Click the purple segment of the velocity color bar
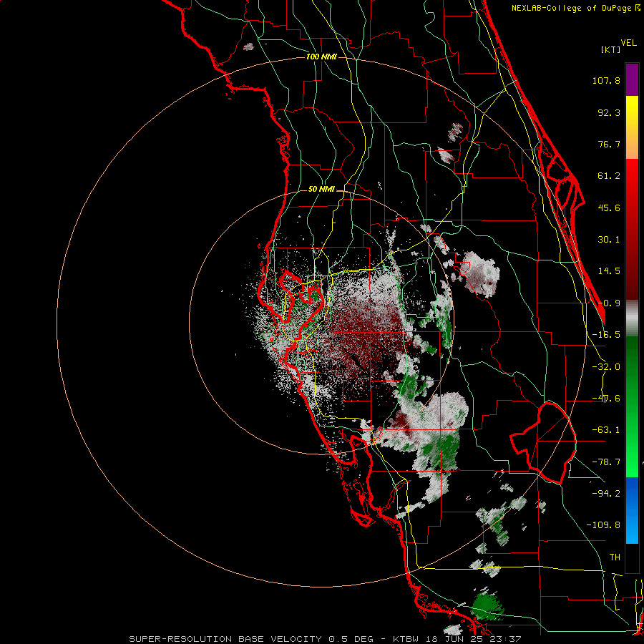 [x=632, y=79]
